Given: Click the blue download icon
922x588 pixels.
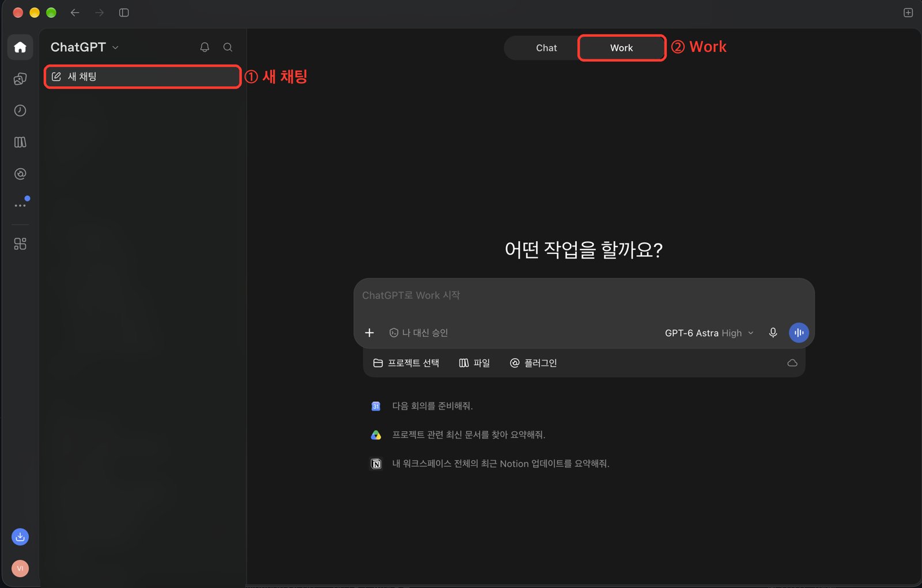Looking at the screenshot, I should 20,537.
